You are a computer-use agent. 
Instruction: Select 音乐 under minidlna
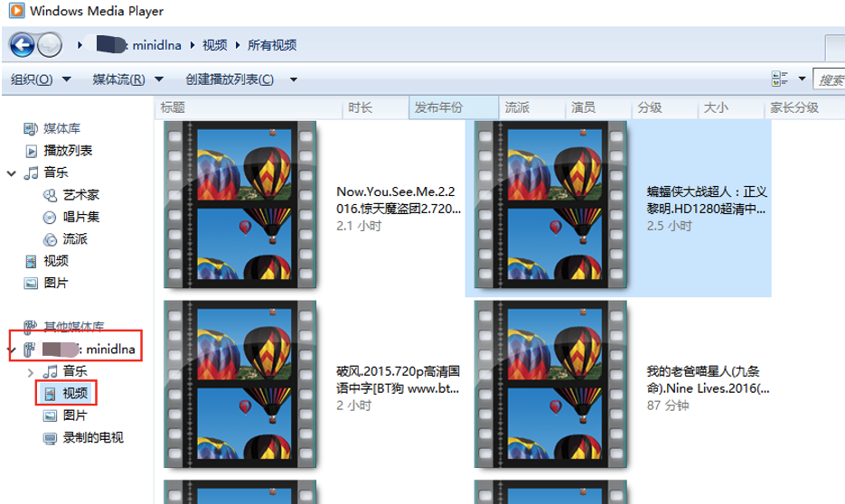pyautogui.click(x=75, y=371)
